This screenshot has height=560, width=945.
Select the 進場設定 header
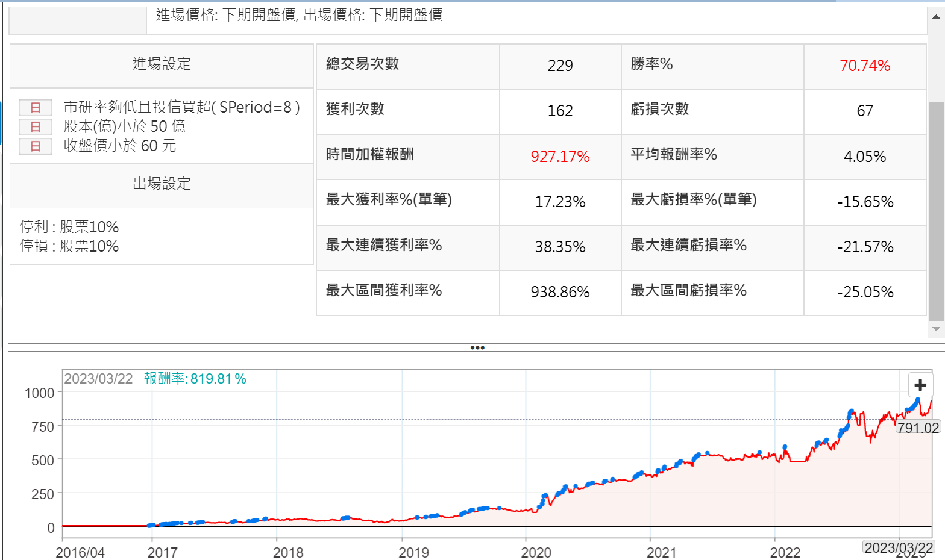pyautogui.click(x=162, y=64)
